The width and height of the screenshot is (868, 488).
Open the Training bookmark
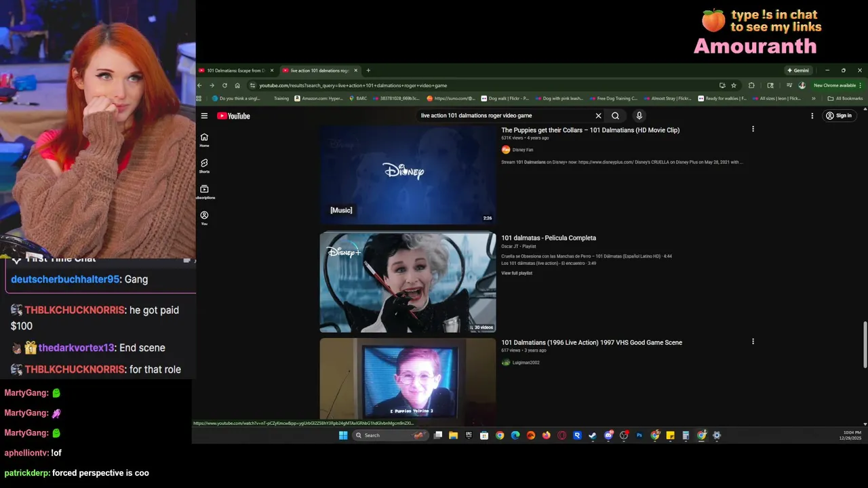point(281,98)
